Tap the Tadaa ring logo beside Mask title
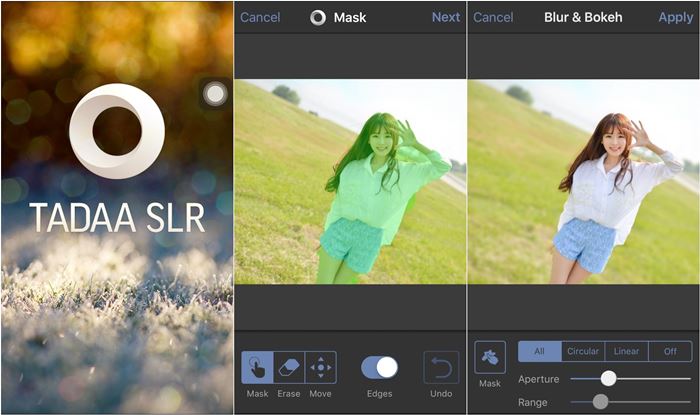Screen dimensions: 700x415 (318, 17)
